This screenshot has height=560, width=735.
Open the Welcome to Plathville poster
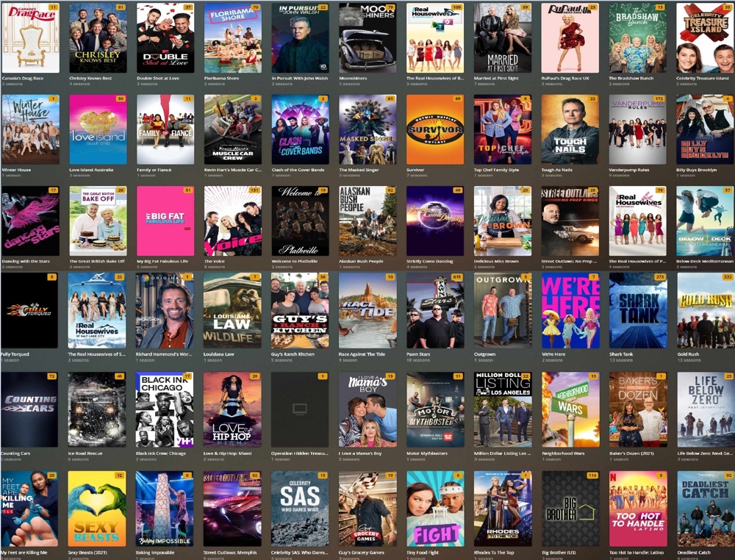(301, 220)
